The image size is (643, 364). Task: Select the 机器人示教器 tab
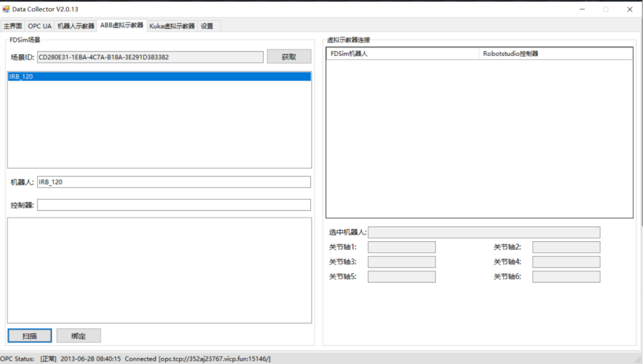pos(76,26)
